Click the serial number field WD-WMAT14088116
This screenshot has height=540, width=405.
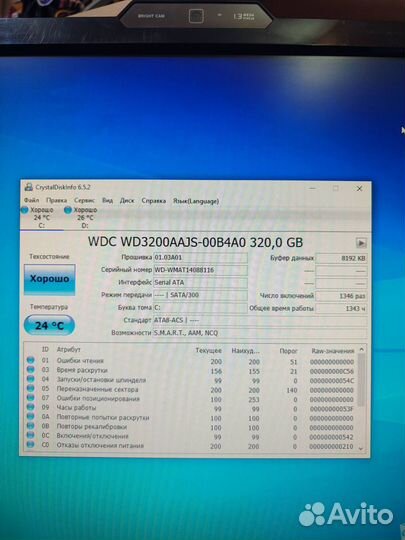(200, 270)
